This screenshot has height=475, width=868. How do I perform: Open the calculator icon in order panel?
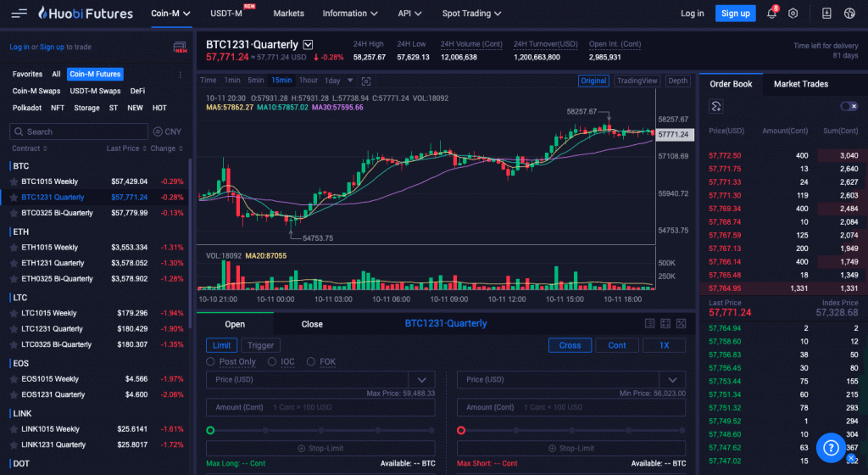665,324
